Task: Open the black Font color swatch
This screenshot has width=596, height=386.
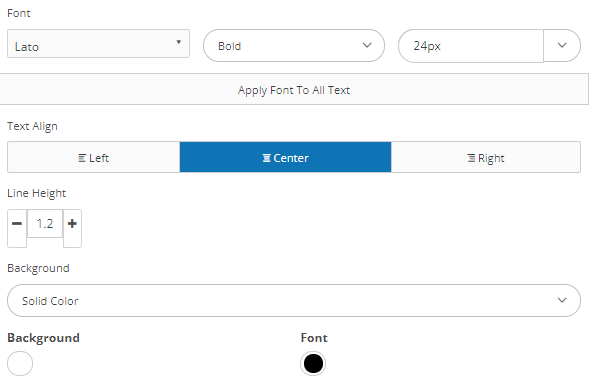Action: point(313,364)
